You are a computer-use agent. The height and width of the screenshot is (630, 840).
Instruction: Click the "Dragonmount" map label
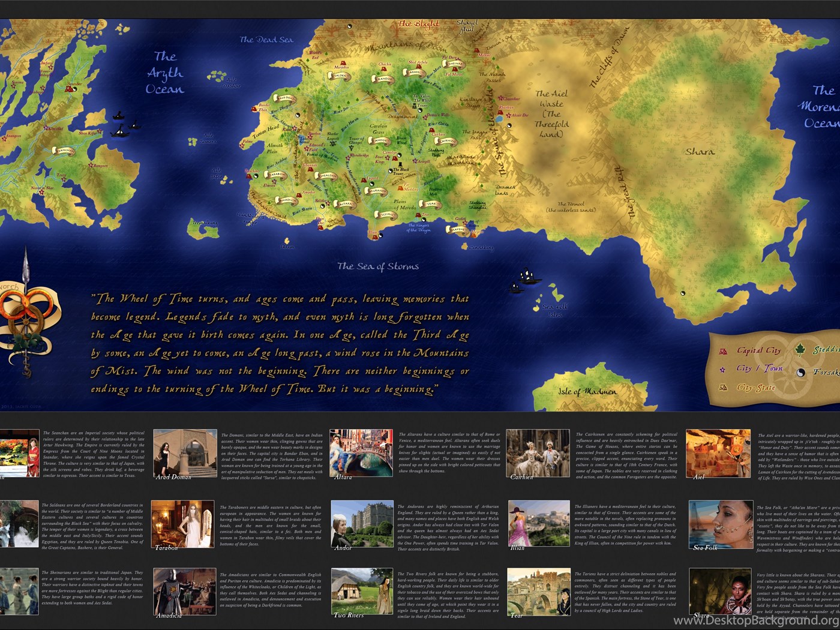click(403, 116)
